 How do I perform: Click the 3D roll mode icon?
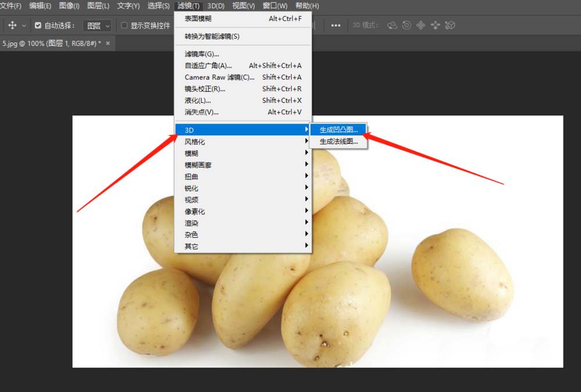407,26
